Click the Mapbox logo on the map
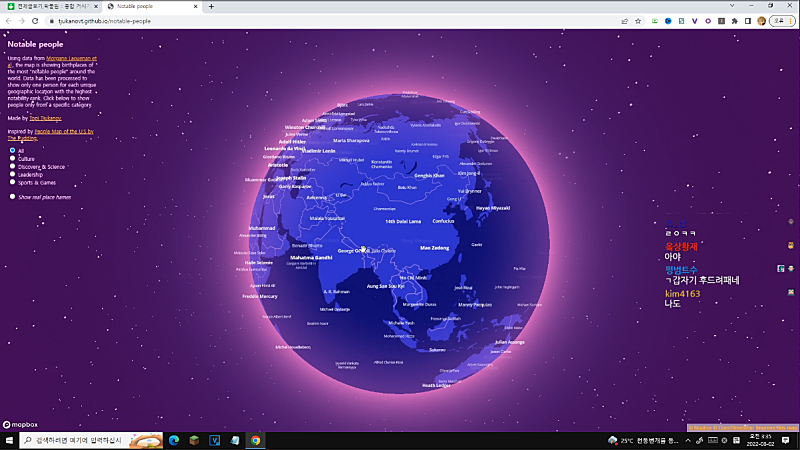This screenshot has width=800, height=450. point(21,425)
